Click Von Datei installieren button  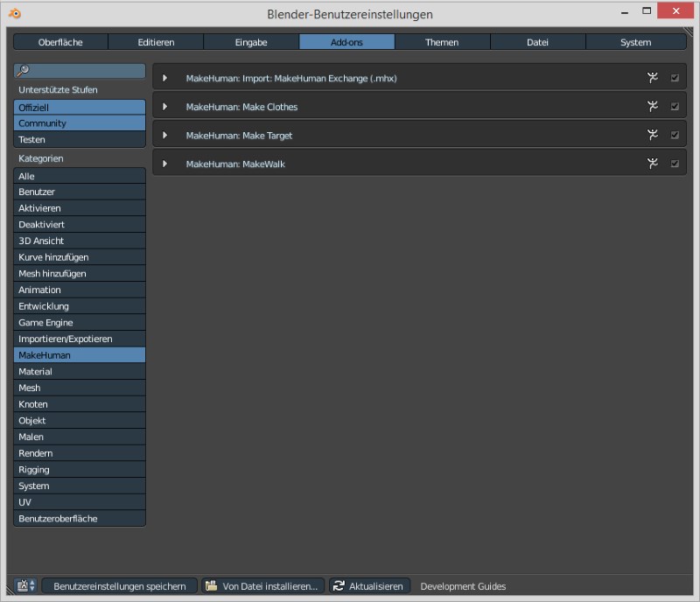pyautogui.click(x=263, y=586)
